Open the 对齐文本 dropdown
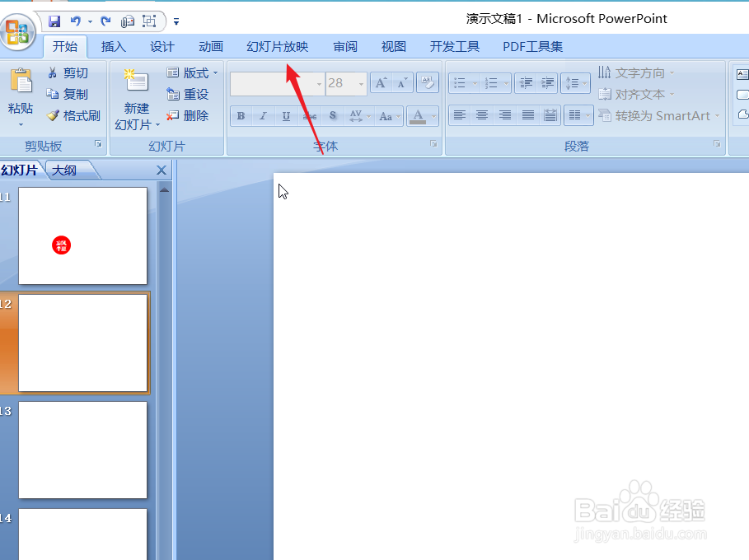Screen dimensions: 749x560 pos(636,95)
